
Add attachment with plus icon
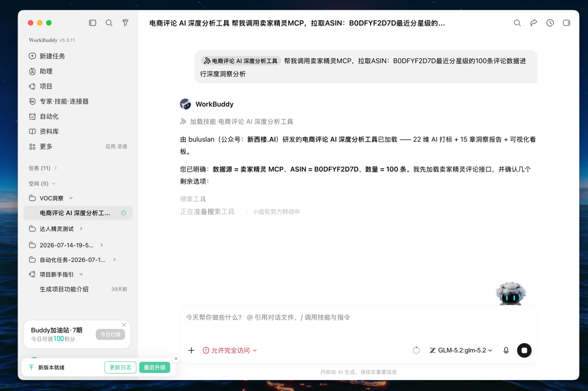click(191, 351)
